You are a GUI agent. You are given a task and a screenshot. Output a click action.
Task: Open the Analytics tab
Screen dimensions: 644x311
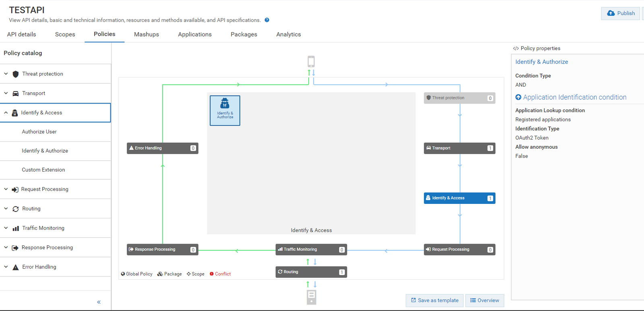(x=288, y=35)
